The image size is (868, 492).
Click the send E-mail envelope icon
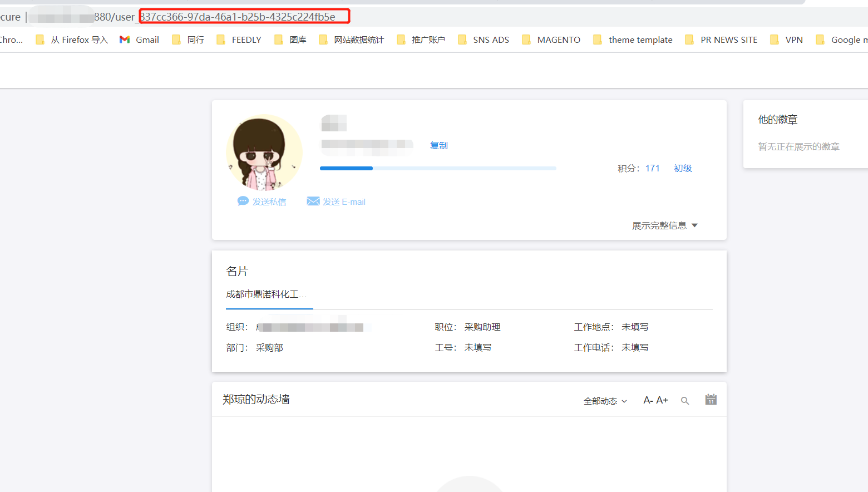pyautogui.click(x=313, y=201)
